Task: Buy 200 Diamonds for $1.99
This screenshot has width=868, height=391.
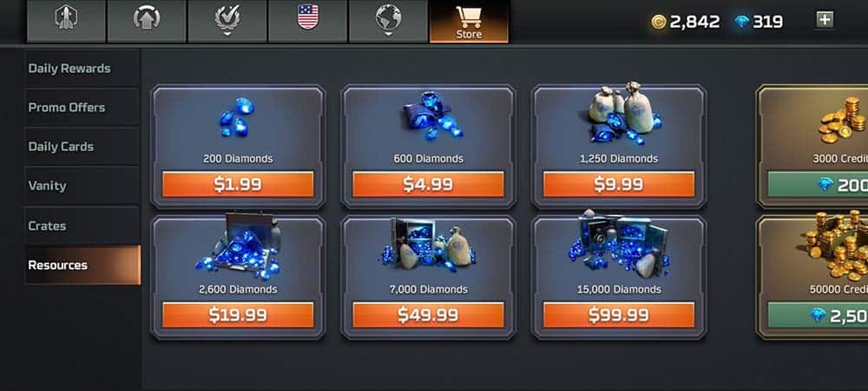Action: click(238, 184)
